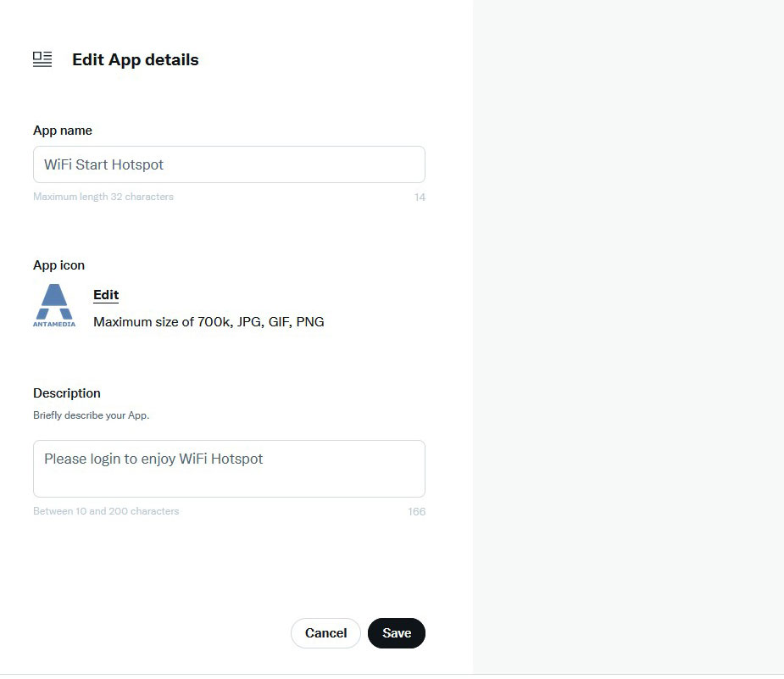
Task: Click the "App name" field label
Action: pyautogui.click(x=63, y=131)
